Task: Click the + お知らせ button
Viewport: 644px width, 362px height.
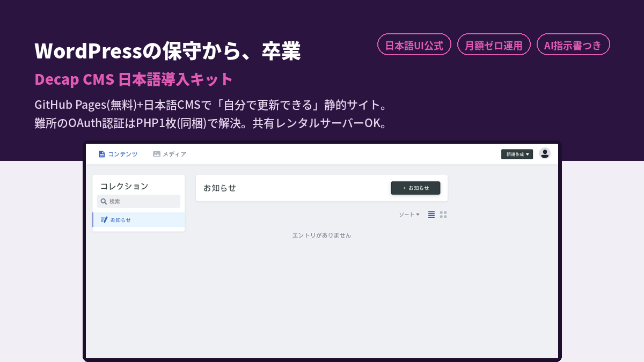Action: (415, 188)
